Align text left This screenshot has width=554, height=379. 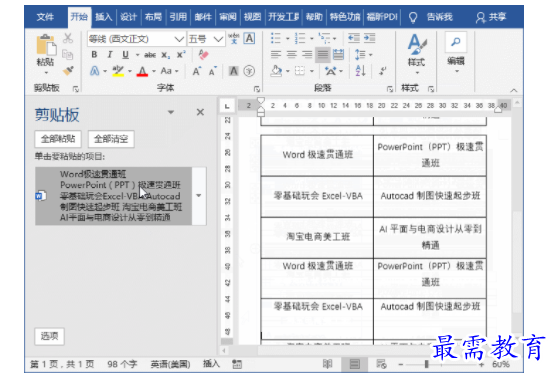click(x=276, y=54)
